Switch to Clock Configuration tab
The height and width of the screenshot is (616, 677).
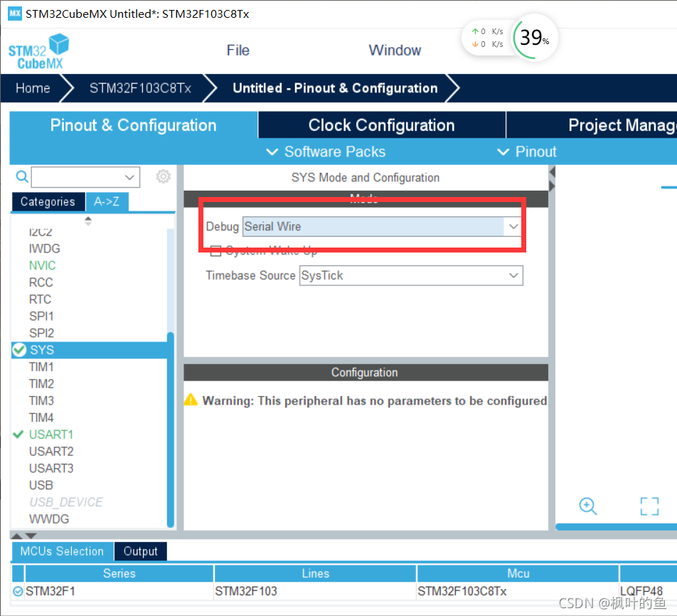pyautogui.click(x=382, y=125)
